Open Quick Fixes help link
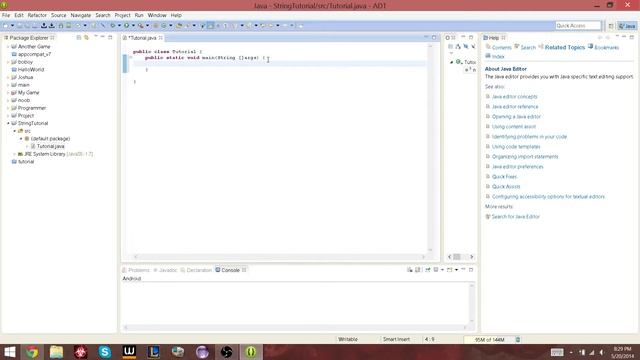 (x=504, y=177)
